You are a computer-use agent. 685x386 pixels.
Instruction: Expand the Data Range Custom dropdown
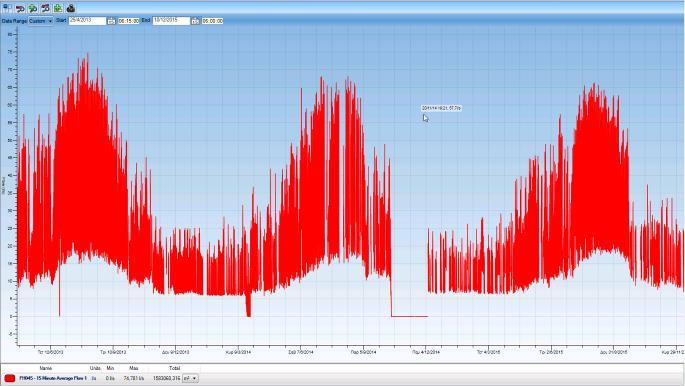click(41, 21)
